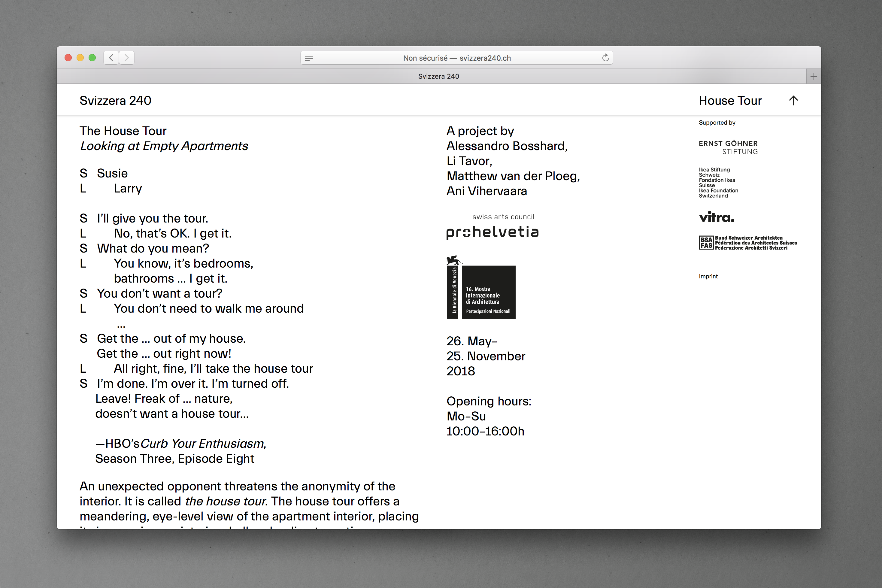Screen dimensions: 882x588
Task: Select the Svizzera 240 browser tab
Action: pyautogui.click(x=438, y=77)
